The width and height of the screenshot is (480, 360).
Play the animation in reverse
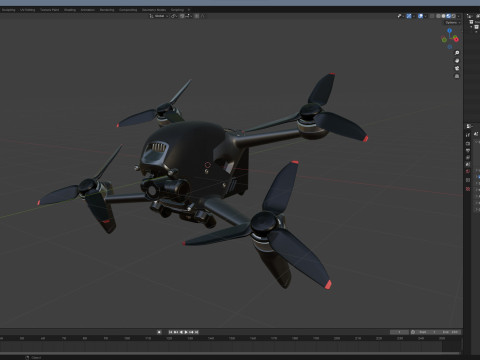181,332
